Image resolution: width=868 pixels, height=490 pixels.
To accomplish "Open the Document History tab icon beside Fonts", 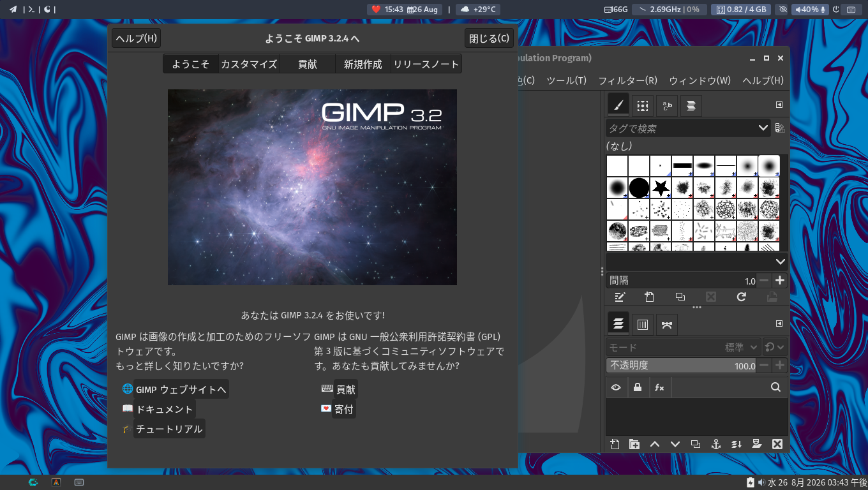I will (691, 106).
